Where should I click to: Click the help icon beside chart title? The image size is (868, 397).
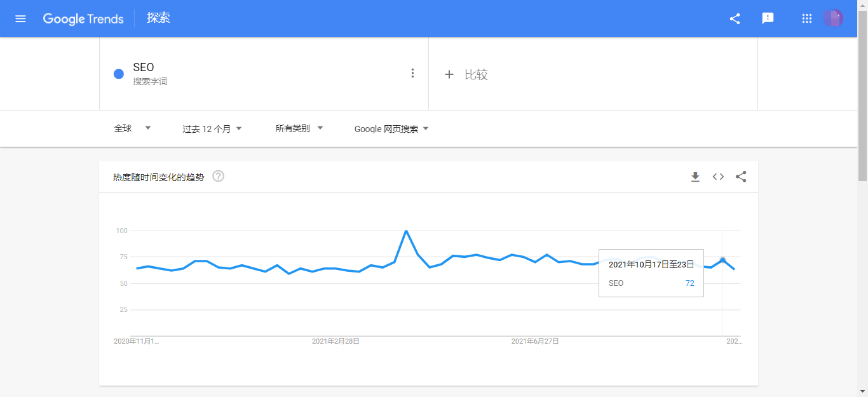[218, 176]
